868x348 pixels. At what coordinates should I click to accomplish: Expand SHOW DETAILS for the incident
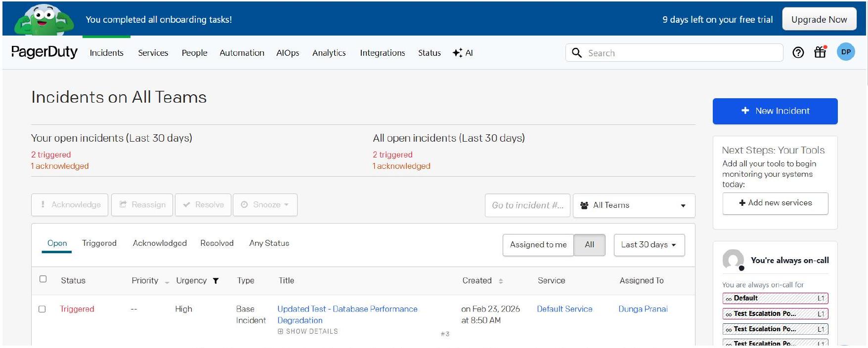click(308, 332)
